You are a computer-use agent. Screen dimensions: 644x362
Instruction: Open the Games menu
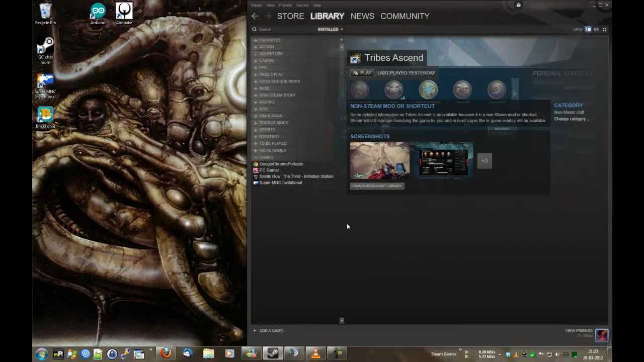point(302,5)
